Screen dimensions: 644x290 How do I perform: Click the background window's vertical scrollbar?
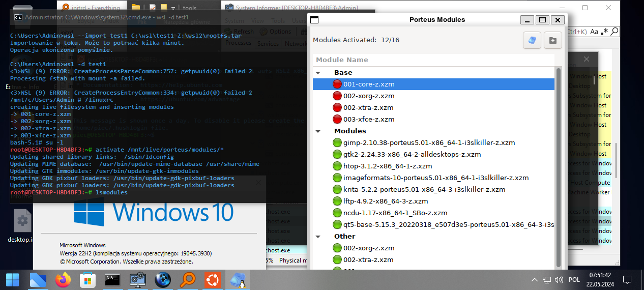click(x=617, y=160)
